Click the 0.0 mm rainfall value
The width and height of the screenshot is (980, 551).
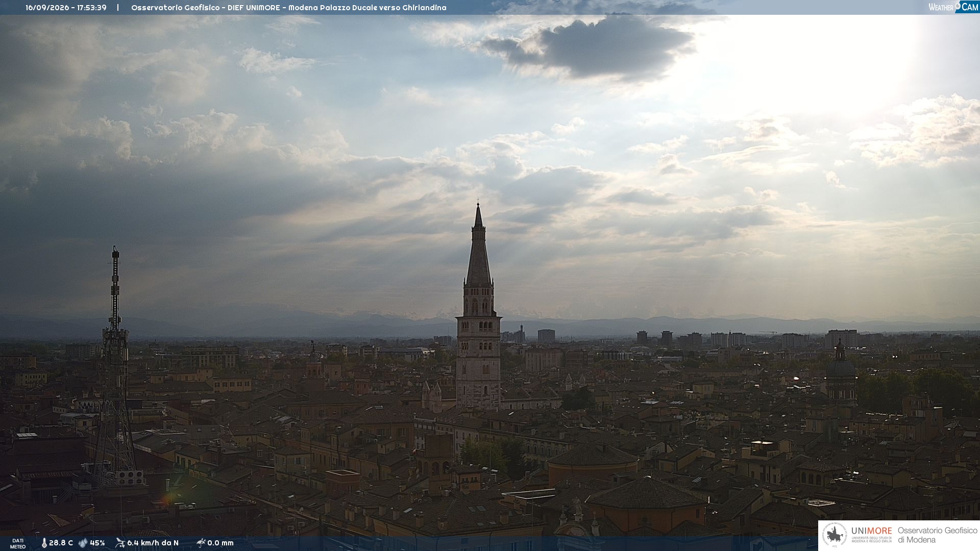[x=220, y=543]
